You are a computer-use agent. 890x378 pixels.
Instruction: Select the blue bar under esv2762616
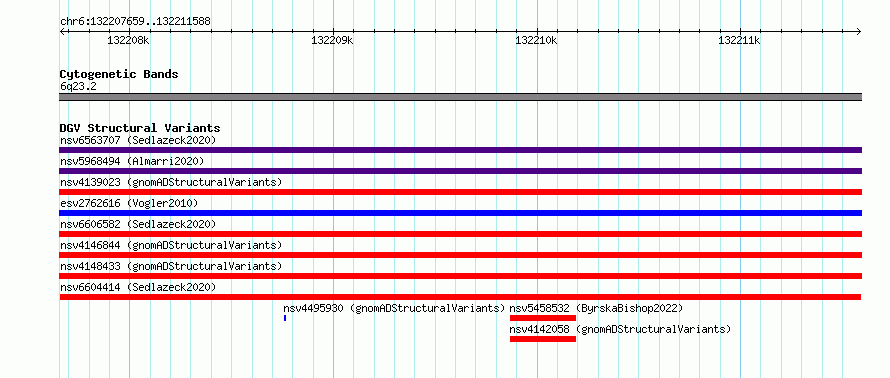460,213
